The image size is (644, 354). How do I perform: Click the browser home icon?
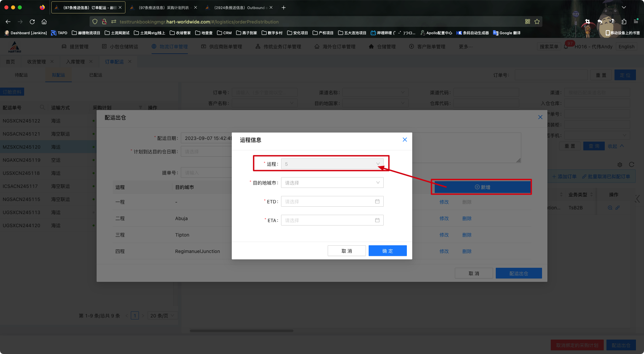44,22
